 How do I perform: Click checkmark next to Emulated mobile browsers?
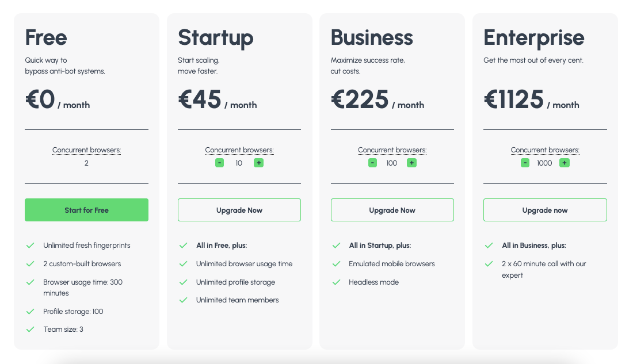(x=336, y=264)
